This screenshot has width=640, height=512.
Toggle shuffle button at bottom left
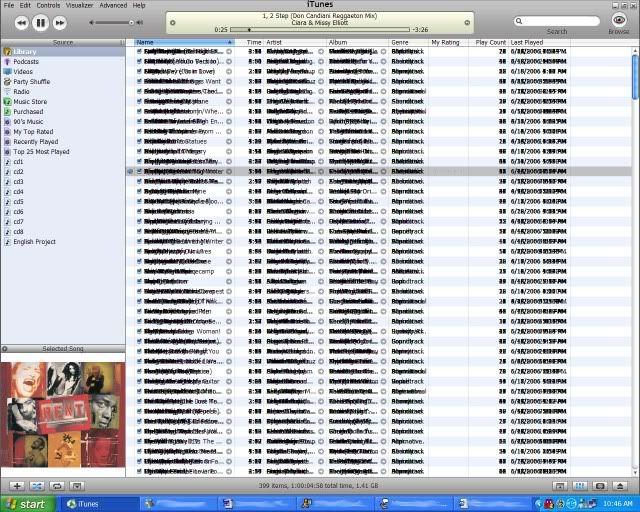37,486
